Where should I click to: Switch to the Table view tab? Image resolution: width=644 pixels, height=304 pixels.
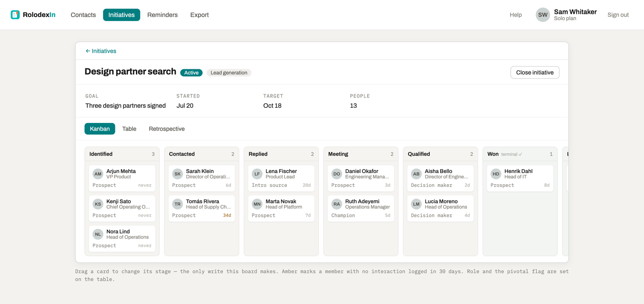pos(129,129)
